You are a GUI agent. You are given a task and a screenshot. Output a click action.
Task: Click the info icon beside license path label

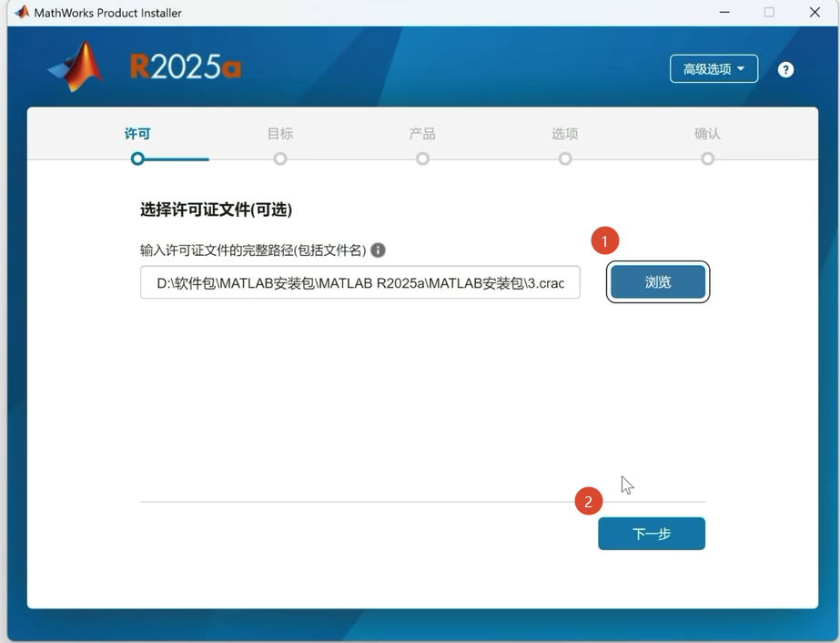click(378, 250)
